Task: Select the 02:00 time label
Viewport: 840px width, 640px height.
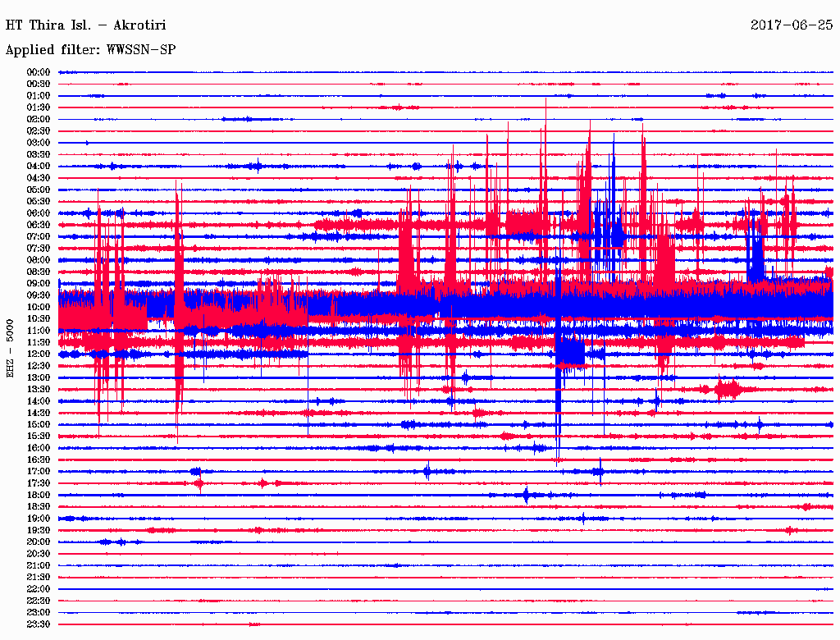Action: [x=38, y=120]
